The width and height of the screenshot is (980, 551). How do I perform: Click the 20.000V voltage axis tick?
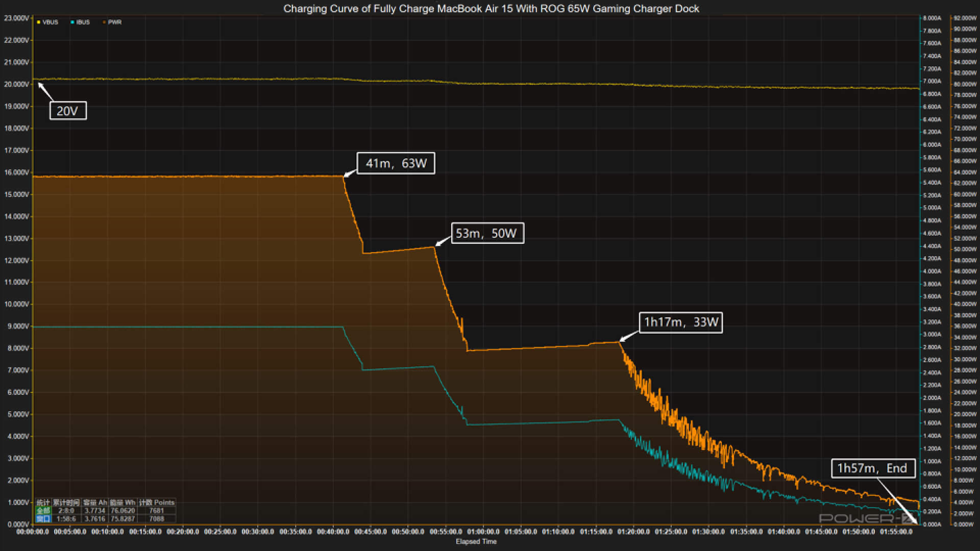[x=16, y=84]
